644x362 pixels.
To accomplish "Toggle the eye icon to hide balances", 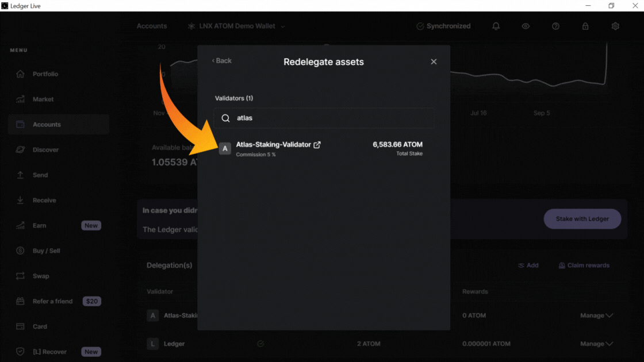I will coord(526,26).
